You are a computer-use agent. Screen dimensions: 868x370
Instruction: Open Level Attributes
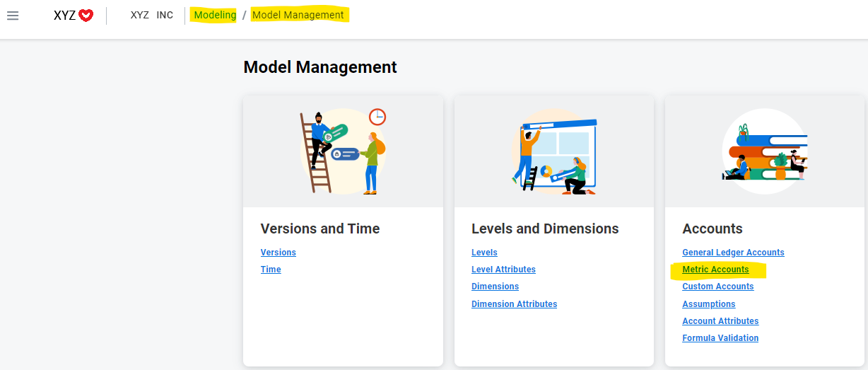tap(503, 270)
